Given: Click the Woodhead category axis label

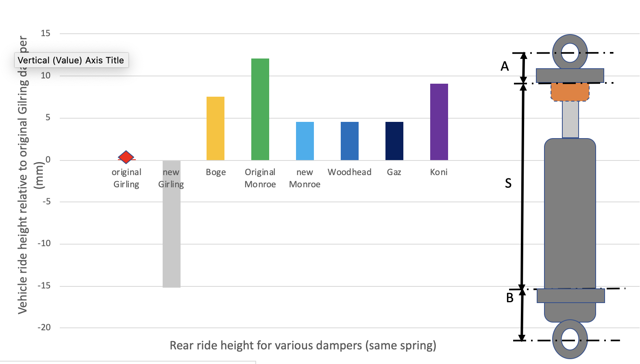Looking at the screenshot, I should (x=350, y=172).
